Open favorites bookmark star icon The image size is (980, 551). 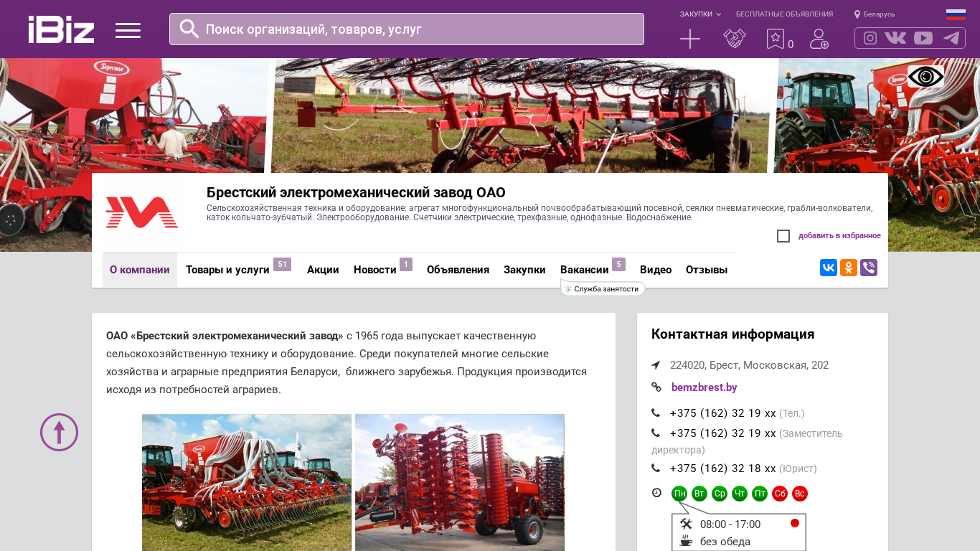click(x=776, y=39)
